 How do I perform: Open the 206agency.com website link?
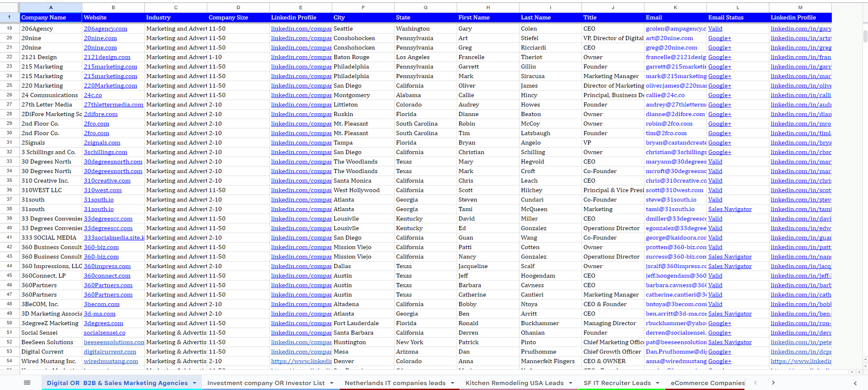pos(106,28)
